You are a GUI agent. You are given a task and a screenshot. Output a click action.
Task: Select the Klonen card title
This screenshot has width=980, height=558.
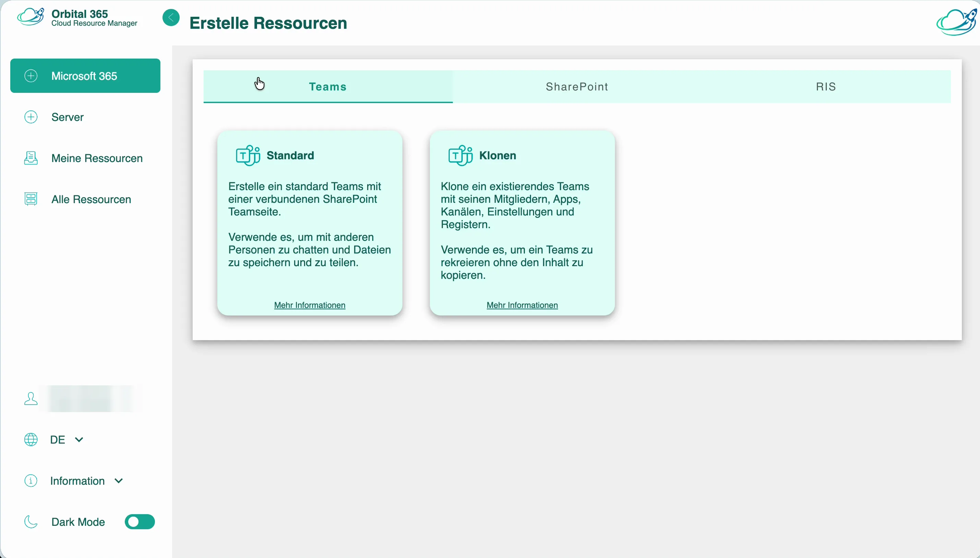tap(498, 155)
